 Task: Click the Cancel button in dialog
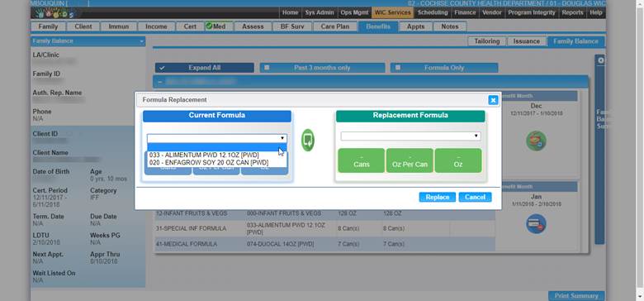pyautogui.click(x=476, y=198)
